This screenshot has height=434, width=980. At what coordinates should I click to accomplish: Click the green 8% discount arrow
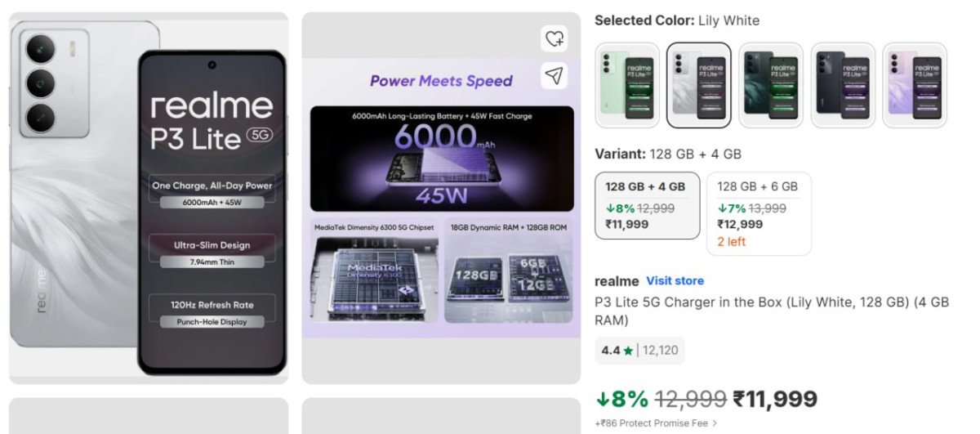(x=602, y=399)
